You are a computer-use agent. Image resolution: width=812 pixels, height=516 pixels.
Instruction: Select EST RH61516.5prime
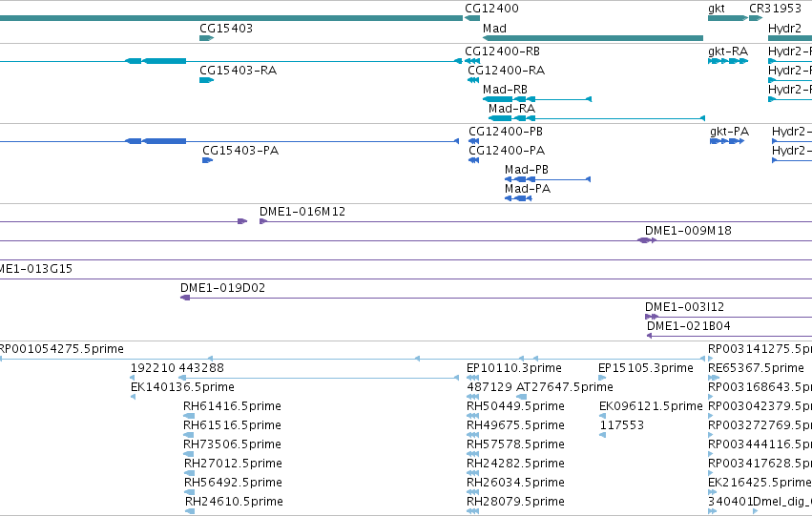[x=232, y=426]
